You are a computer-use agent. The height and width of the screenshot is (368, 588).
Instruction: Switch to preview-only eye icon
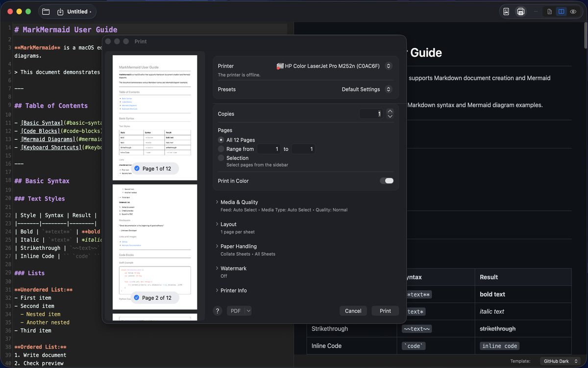click(x=573, y=11)
